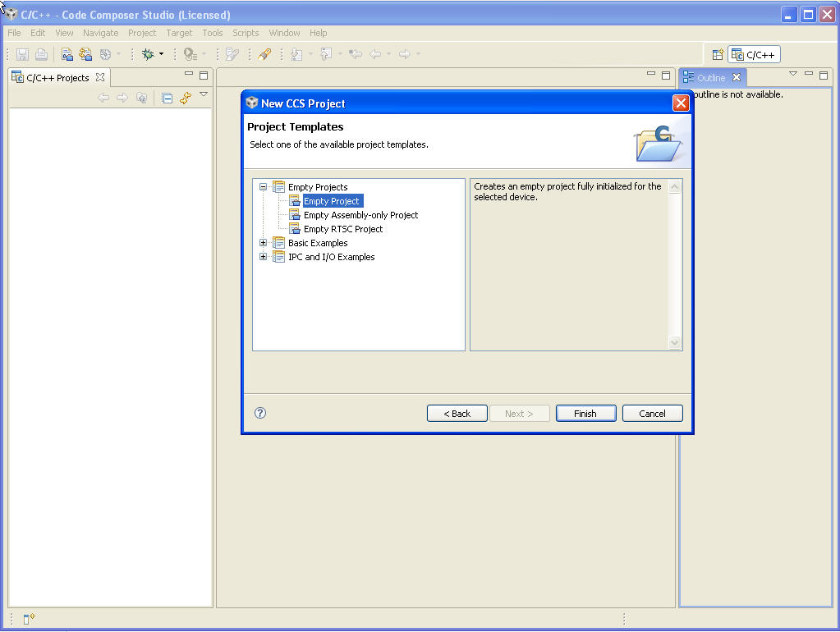Viewport: 840px width, 632px height.
Task: Expand the Basic Examples tree node
Action: 263,242
